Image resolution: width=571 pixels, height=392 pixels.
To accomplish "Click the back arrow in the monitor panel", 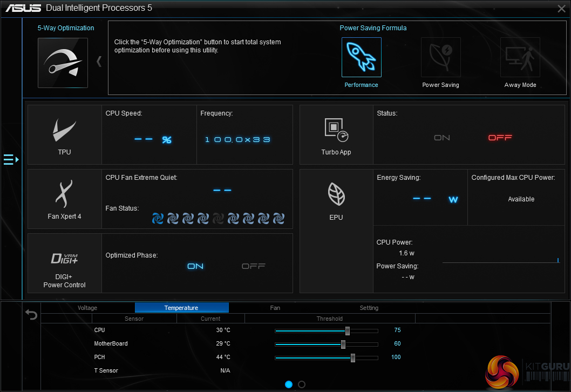I will tap(31, 314).
